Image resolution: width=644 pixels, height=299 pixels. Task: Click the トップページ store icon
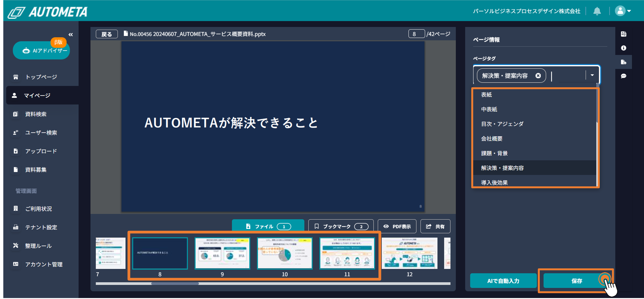point(16,77)
